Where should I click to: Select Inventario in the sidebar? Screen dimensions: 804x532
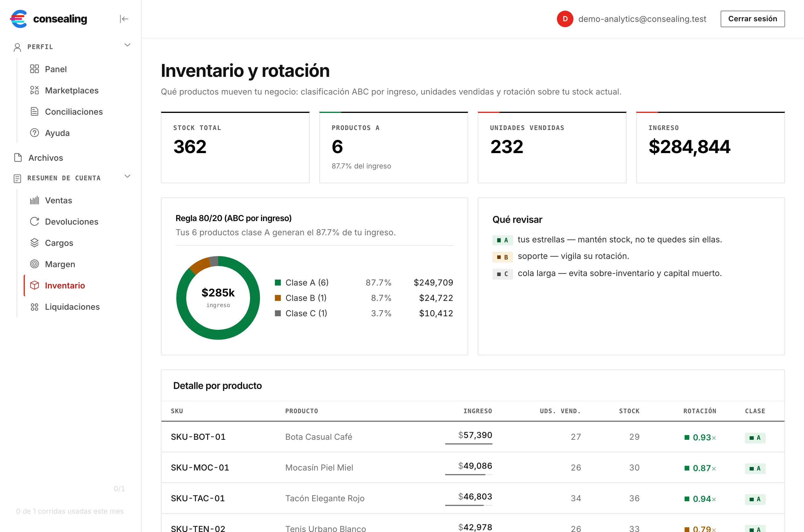[65, 286]
